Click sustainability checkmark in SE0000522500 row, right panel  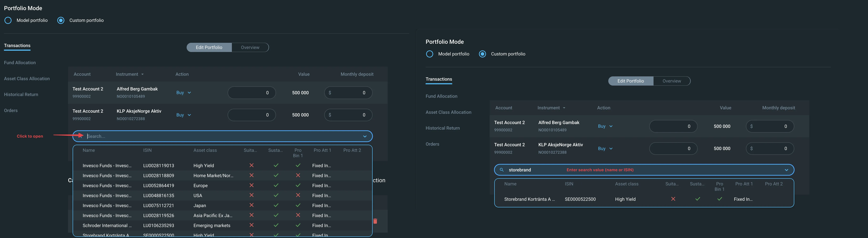coord(698,199)
